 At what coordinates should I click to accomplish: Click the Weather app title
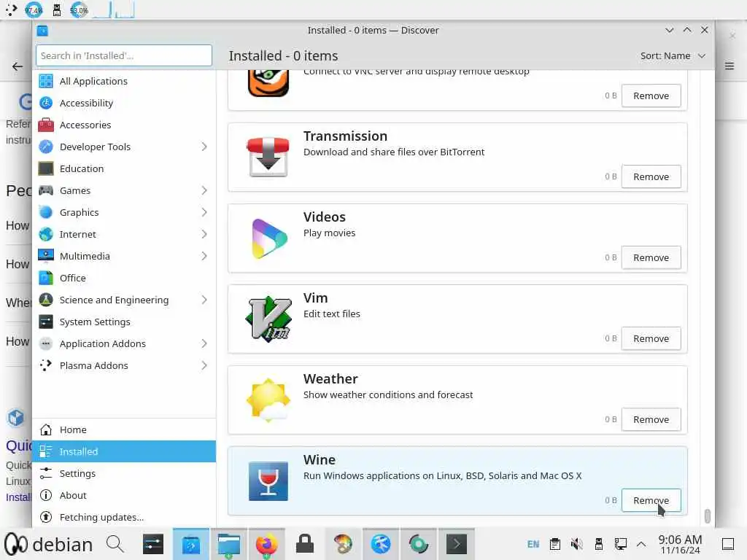pyautogui.click(x=330, y=378)
